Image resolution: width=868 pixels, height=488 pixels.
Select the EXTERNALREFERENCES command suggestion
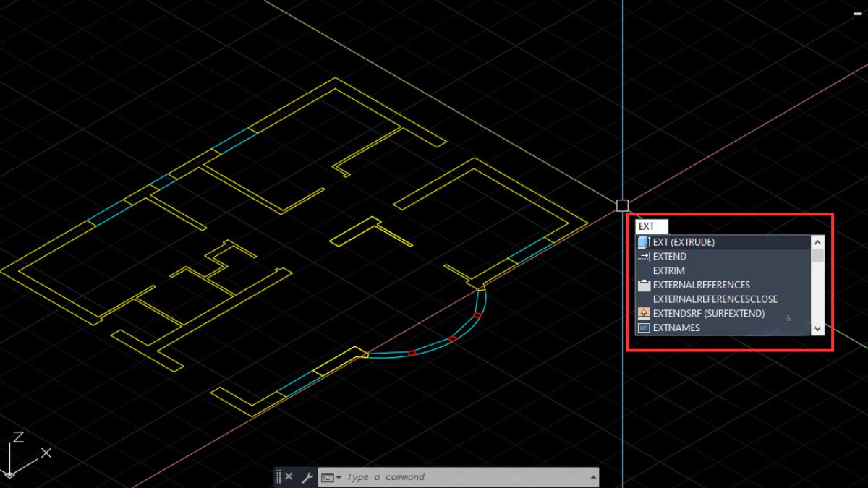click(x=723, y=285)
